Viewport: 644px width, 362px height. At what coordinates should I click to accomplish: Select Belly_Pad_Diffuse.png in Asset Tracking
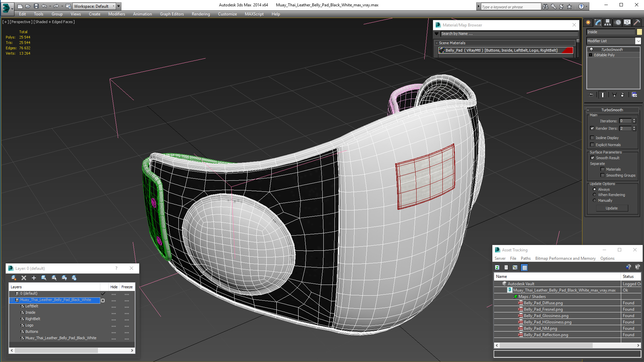[543, 303]
